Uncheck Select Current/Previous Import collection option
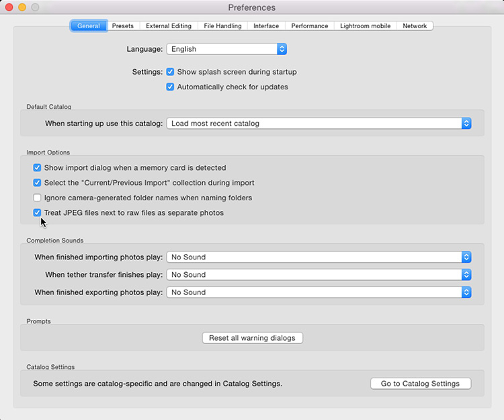The height and width of the screenshot is (420, 504). pos(37,183)
